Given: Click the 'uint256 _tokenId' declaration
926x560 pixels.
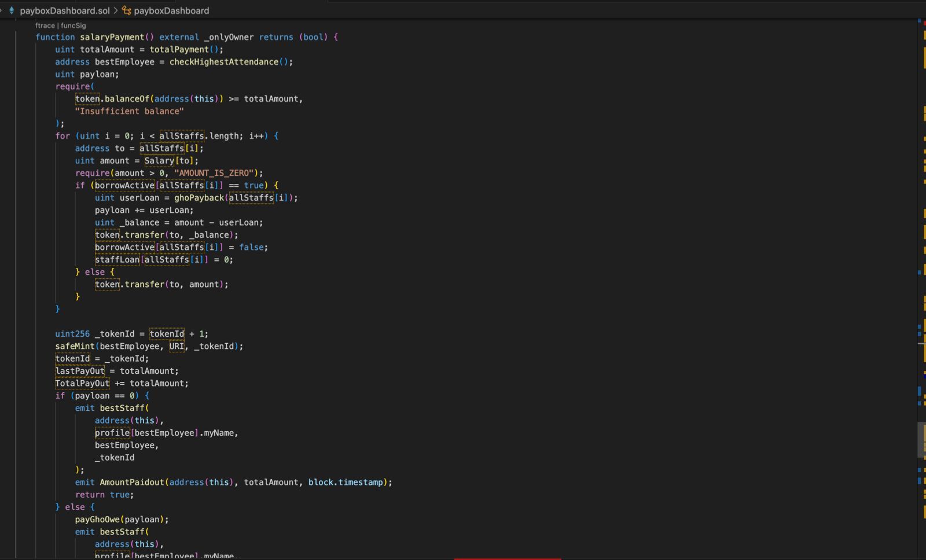Looking at the screenshot, I should [x=94, y=334].
